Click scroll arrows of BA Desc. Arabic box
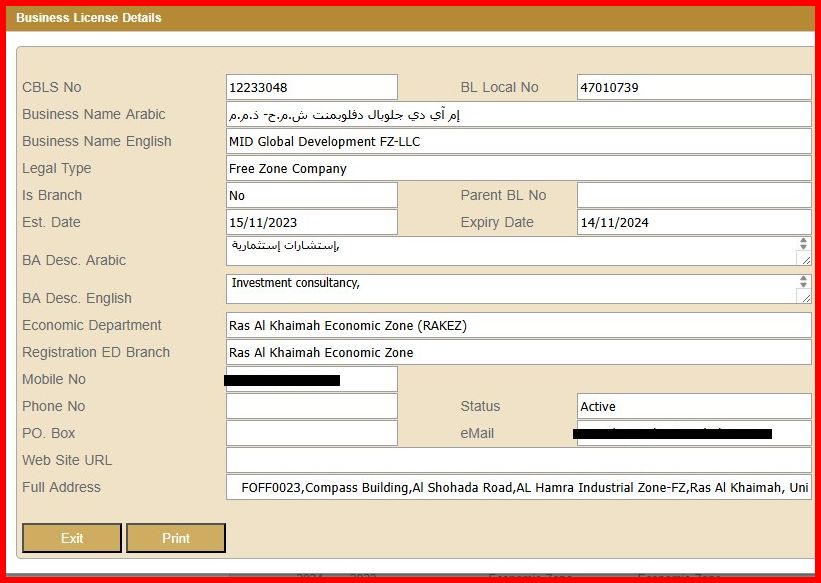This screenshot has height=583, width=821. click(x=803, y=243)
